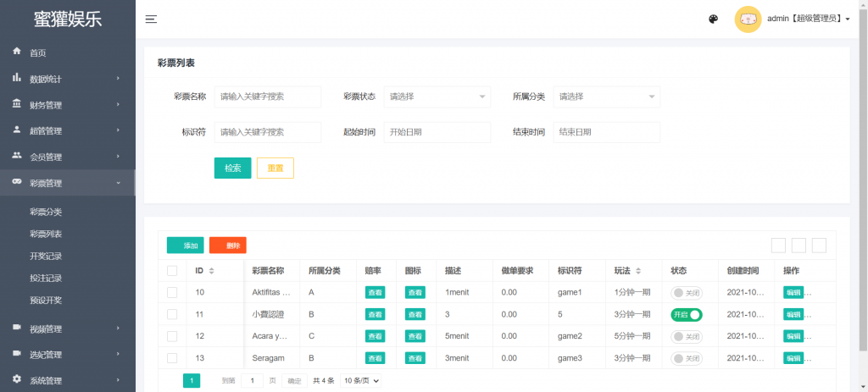Tick the select-all header checkbox
The height and width of the screenshot is (392, 868).
(x=172, y=270)
